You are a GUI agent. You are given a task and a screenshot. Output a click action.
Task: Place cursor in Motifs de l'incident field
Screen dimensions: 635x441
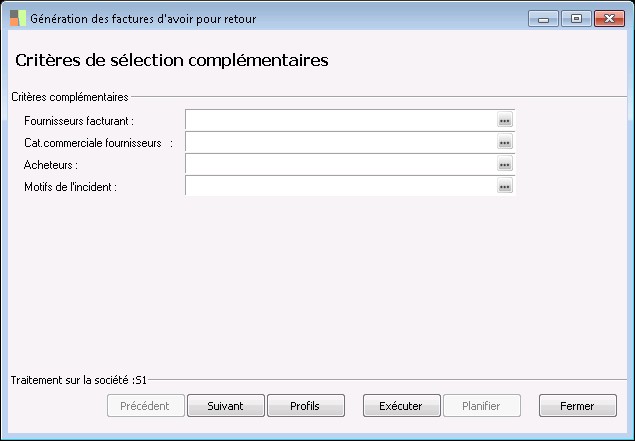click(x=340, y=187)
